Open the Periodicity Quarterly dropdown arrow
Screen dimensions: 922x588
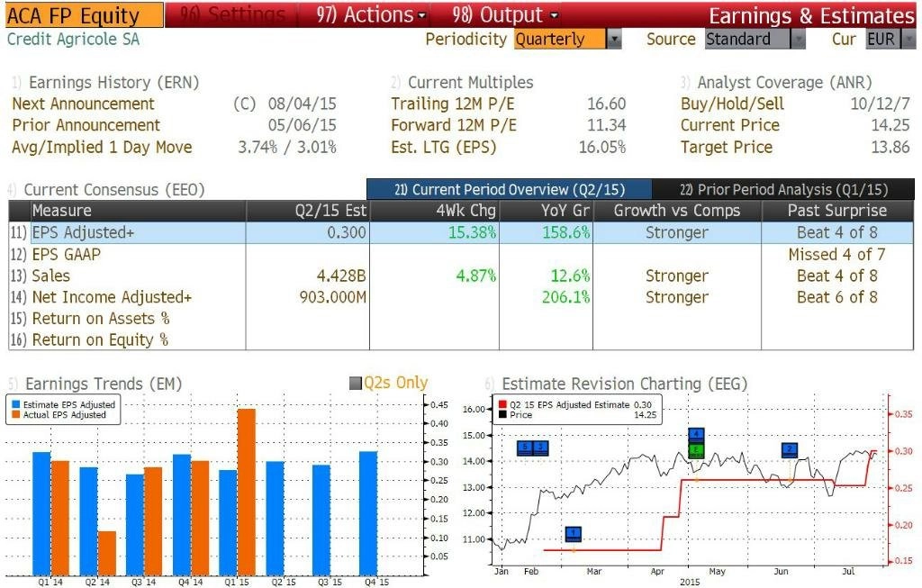[614, 40]
